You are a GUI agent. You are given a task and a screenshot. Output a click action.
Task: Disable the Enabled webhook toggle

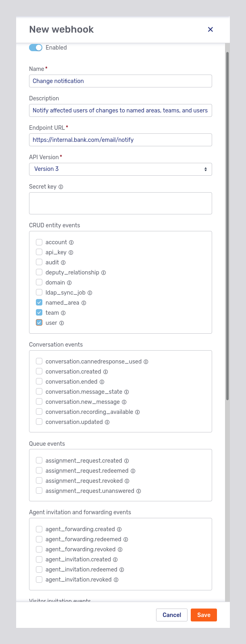pyautogui.click(x=35, y=48)
